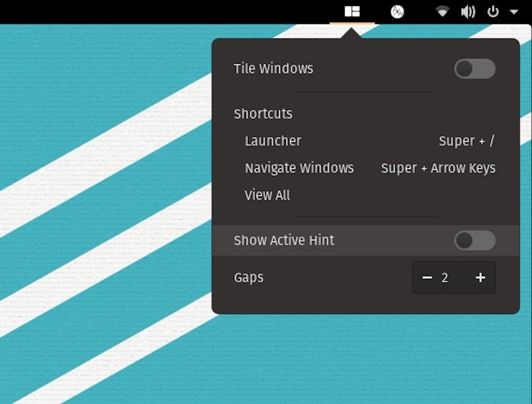Click the Super + Arrow Keys shortcut text
Image resolution: width=532 pixels, height=404 pixels.
point(438,168)
